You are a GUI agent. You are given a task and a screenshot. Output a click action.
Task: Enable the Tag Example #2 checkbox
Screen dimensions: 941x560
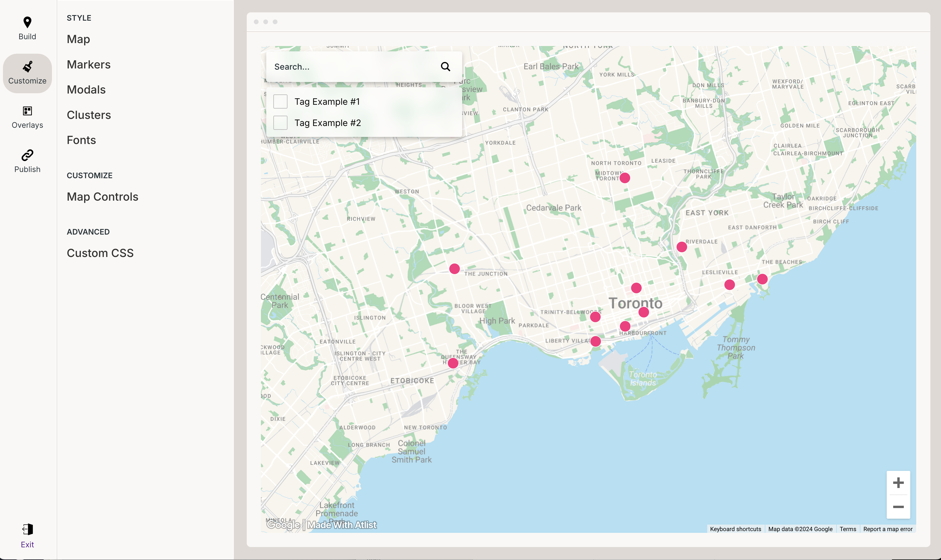click(280, 123)
